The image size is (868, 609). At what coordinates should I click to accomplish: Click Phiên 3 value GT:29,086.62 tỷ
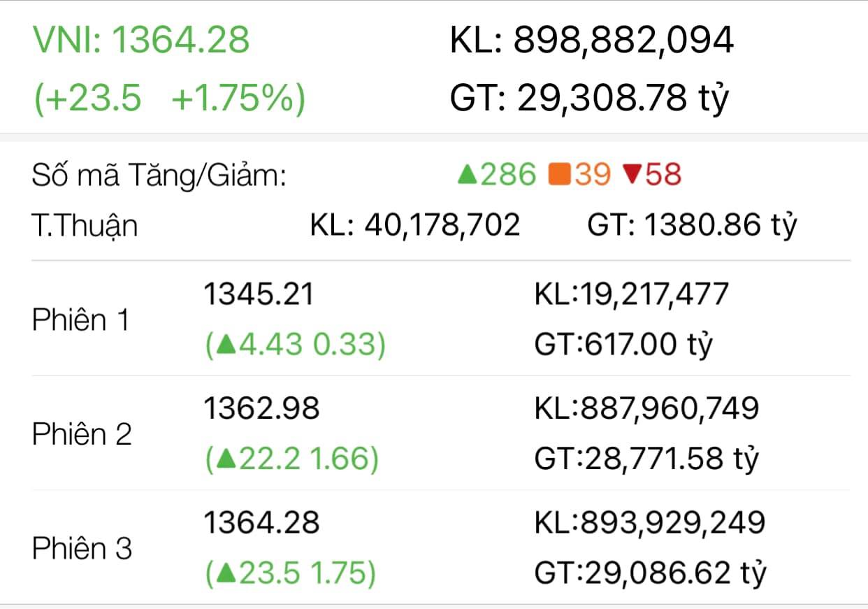(x=650, y=574)
